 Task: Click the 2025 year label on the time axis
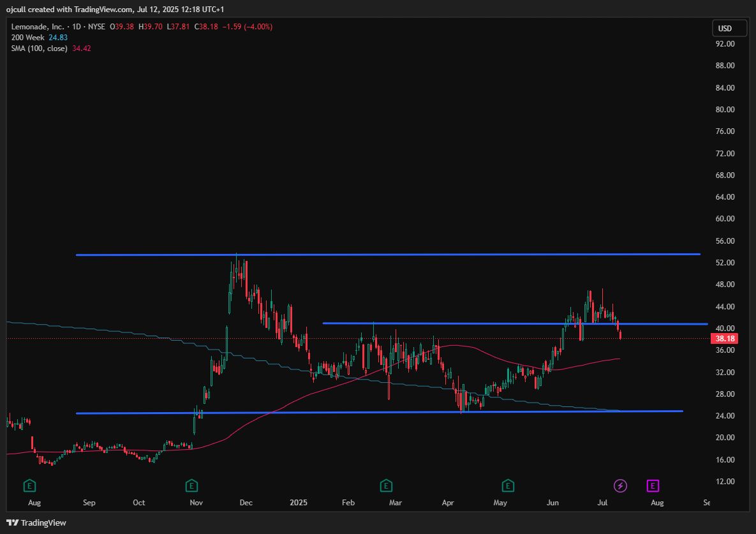point(299,503)
